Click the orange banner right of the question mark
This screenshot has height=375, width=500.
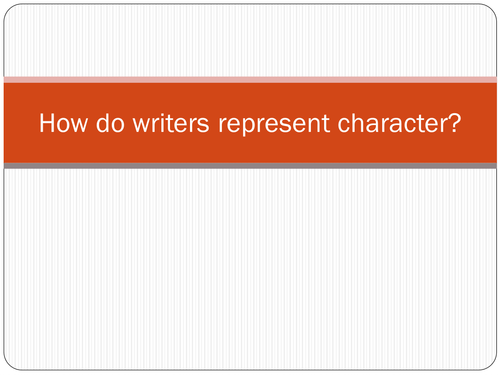[x=479, y=123]
